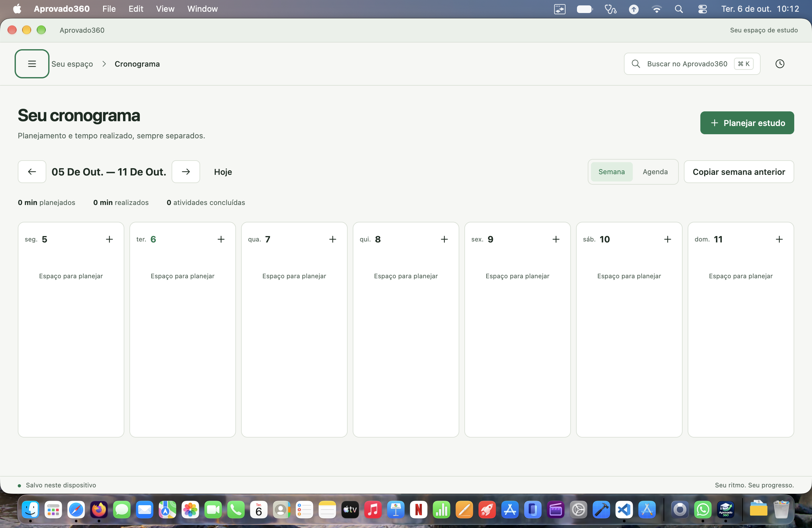This screenshot has height=528, width=812.
Task: Add activity to sáb. 10 column
Action: [667, 239]
